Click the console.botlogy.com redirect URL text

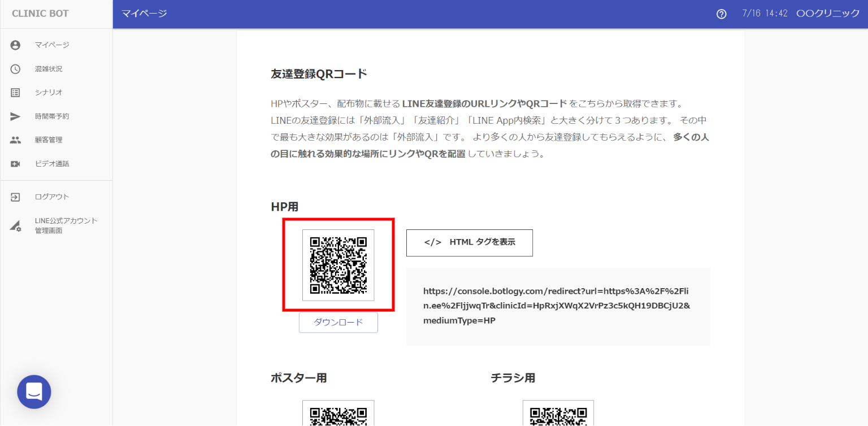pyautogui.click(x=557, y=306)
